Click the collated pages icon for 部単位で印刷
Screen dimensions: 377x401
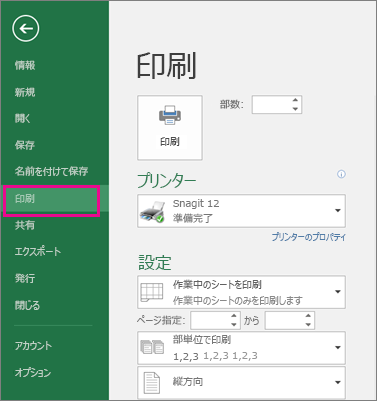point(152,347)
